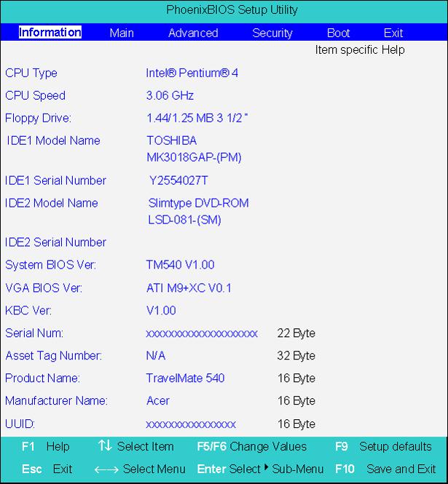Viewport: 448px width, 484px height.
Task: Click F5/F6 Change Values hint
Action: (252, 446)
